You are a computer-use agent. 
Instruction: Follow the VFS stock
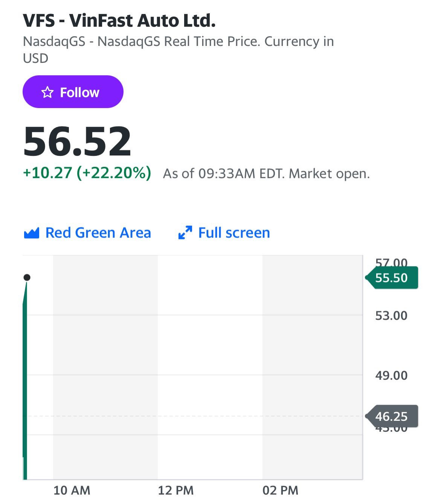click(x=73, y=92)
